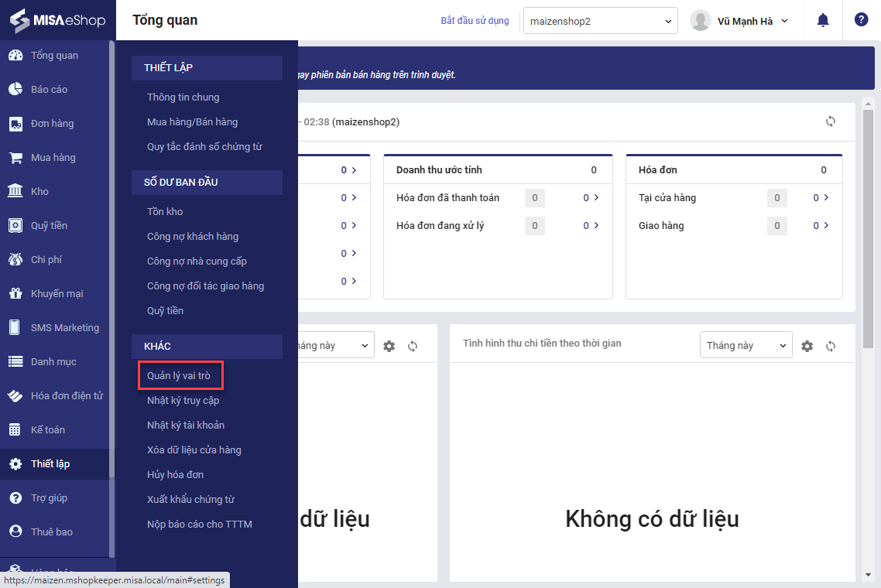This screenshot has width=881, height=588.
Task: Open Nhật ký truy cập
Action: (183, 401)
